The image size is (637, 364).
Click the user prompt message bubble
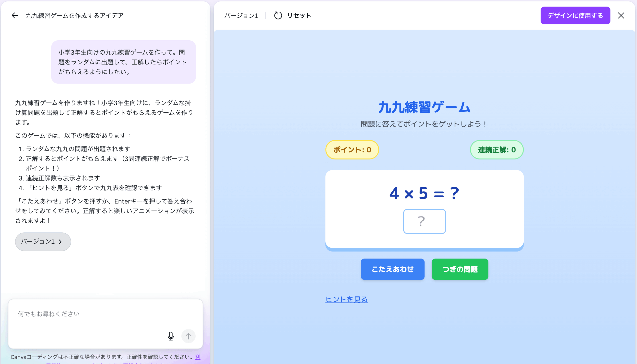[x=123, y=62]
